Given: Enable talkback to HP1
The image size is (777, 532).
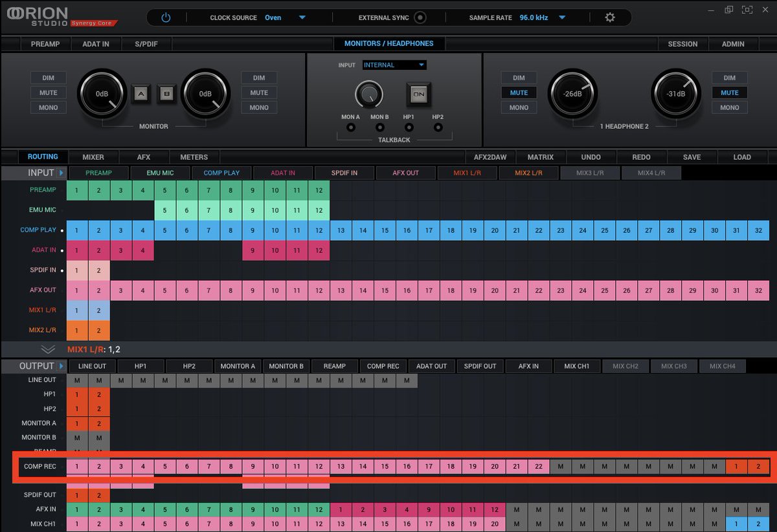Looking at the screenshot, I should tap(409, 127).
